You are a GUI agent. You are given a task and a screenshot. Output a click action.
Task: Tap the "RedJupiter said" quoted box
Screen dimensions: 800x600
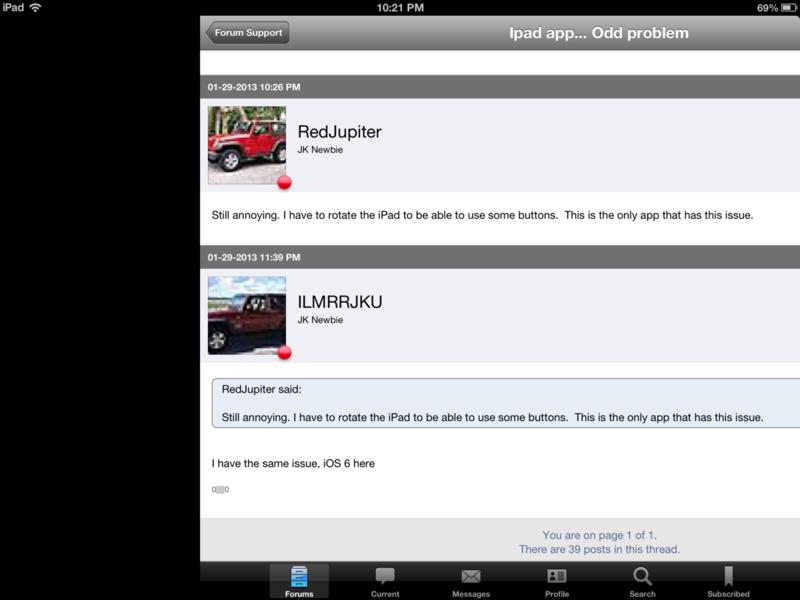click(506, 403)
